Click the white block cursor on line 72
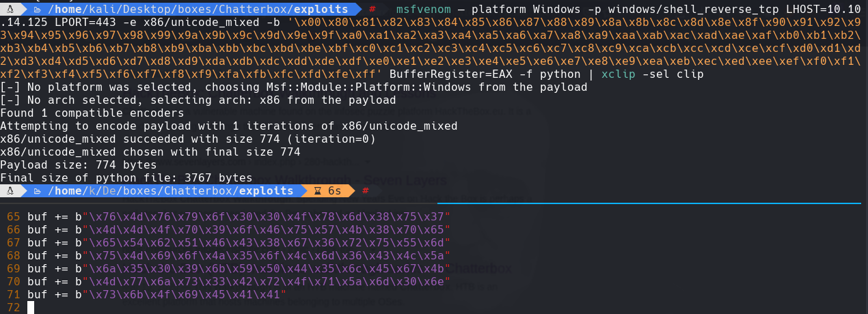The image size is (868, 314). click(31, 307)
